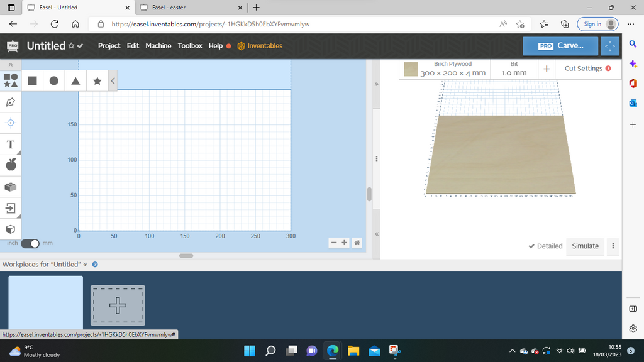Select the Shapes tool

coord(10,80)
